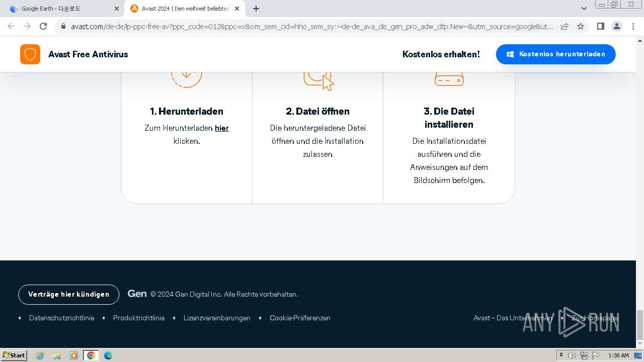Launch Microsoft Edge from the taskbar
The width and height of the screenshot is (644, 362).
click(108, 355)
